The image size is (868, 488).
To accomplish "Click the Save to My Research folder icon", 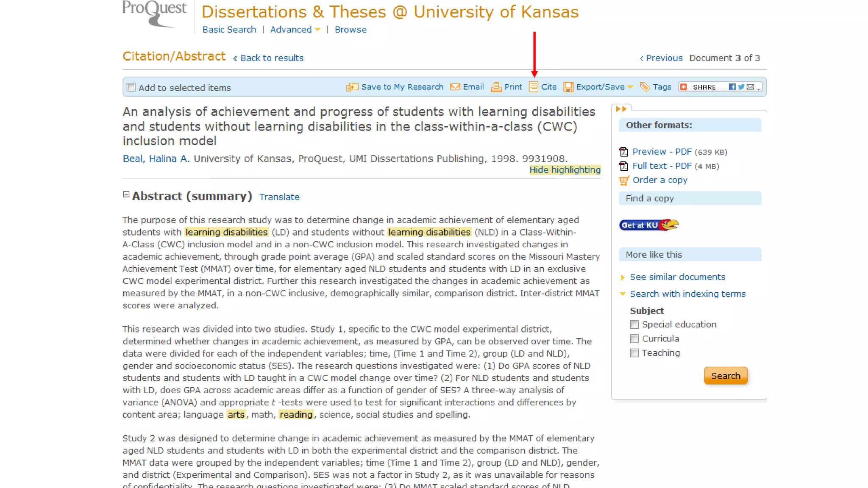I will click(352, 87).
